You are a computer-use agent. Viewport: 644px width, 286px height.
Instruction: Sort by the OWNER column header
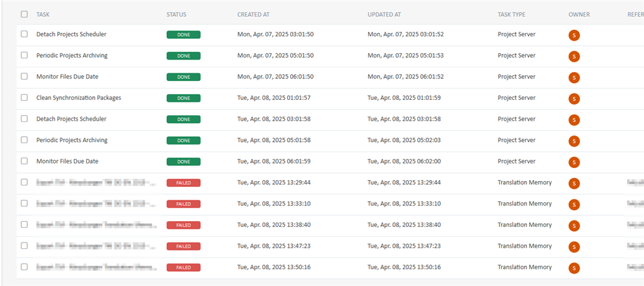pos(579,14)
